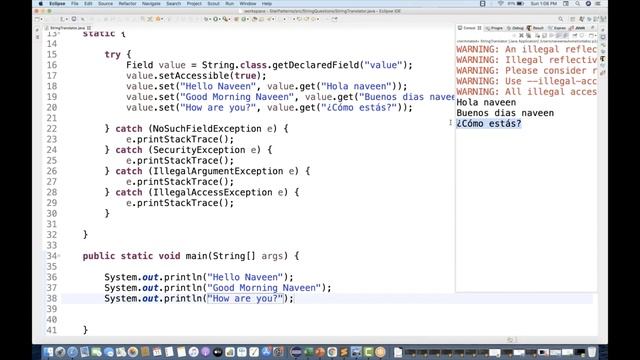
Task: Click the Debug launch toolbar icon
Action: pyautogui.click(x=207, y=19)
